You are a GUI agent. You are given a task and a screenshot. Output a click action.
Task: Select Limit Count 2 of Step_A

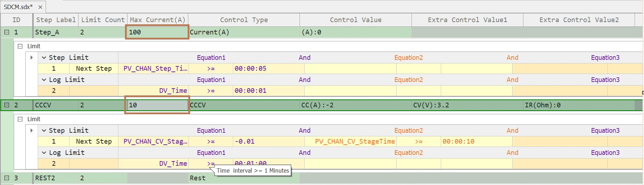(x=103, y=32)
